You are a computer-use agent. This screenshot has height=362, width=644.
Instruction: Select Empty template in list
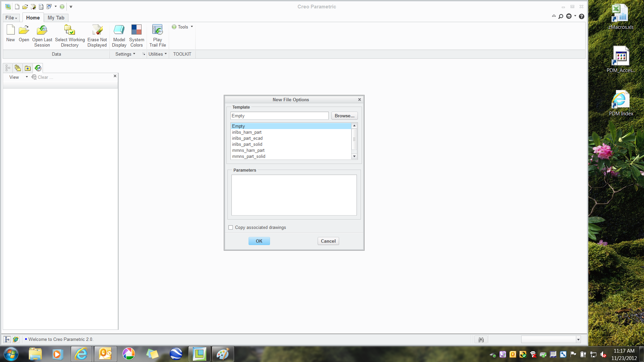(x=291, y=126)
